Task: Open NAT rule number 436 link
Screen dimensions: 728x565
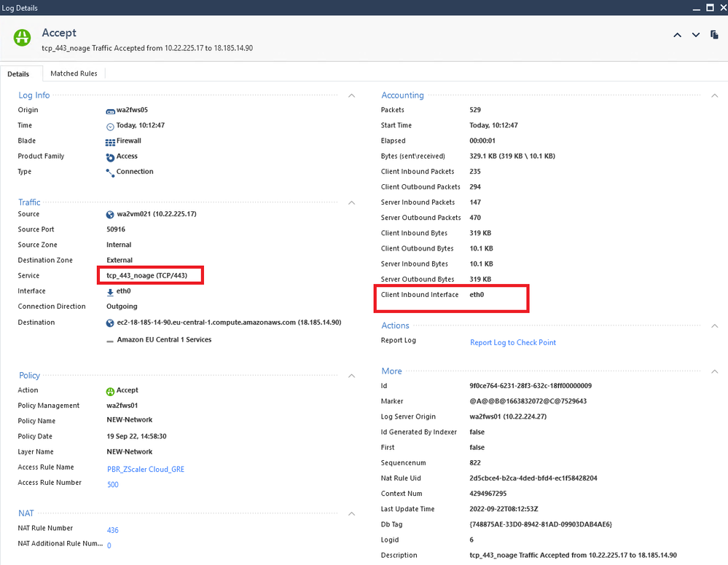Action: 112,530
